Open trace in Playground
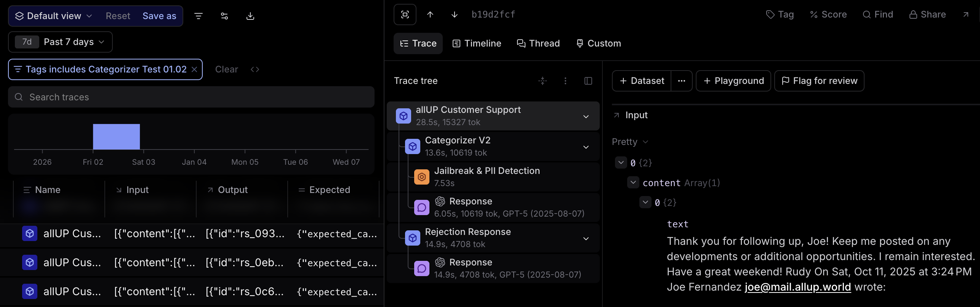Image resolution: width=980 pixels, height=307 pixels. click(x=733, y=81)
